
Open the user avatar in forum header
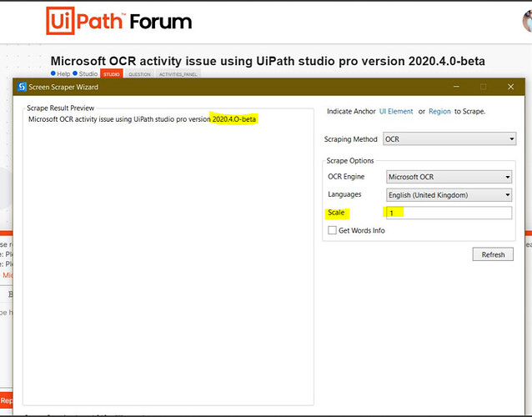[527, 21]
